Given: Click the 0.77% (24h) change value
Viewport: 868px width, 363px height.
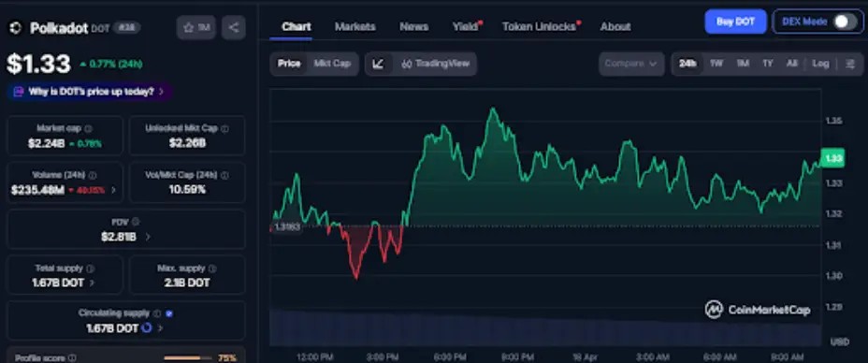Looking at the screenshot, I should click(111, 65).
